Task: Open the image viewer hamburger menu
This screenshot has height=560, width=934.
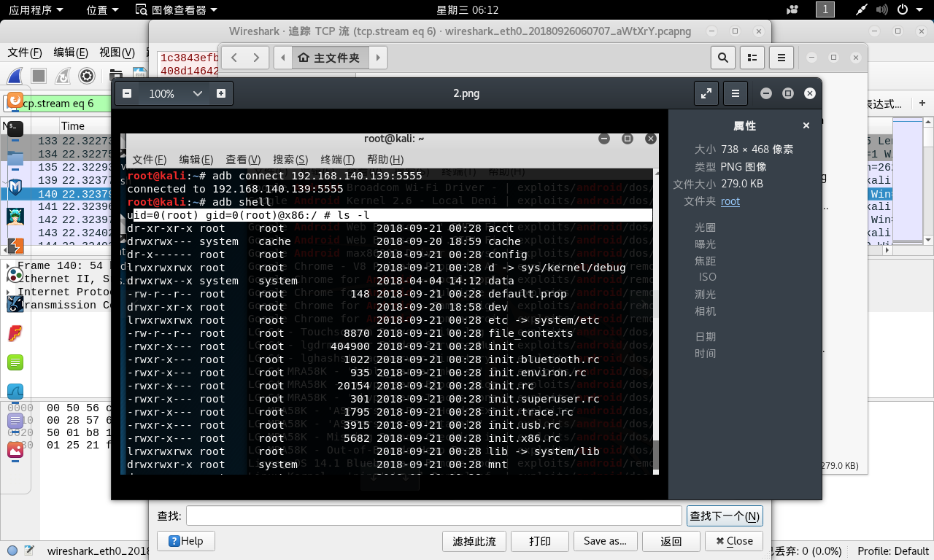Action: [x=736, y=93]
